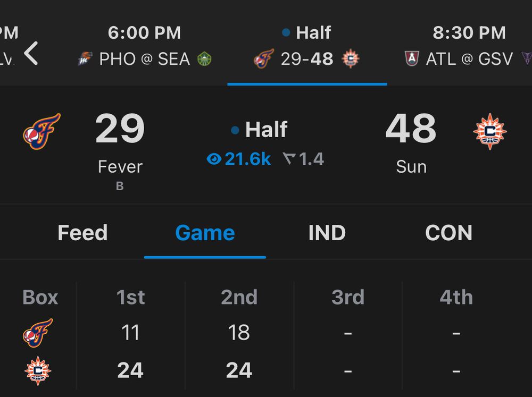Screen dimensions: 532x397
Task: Switch to the Feed tab
Action: pyautogui.click(x=82, y=233)
